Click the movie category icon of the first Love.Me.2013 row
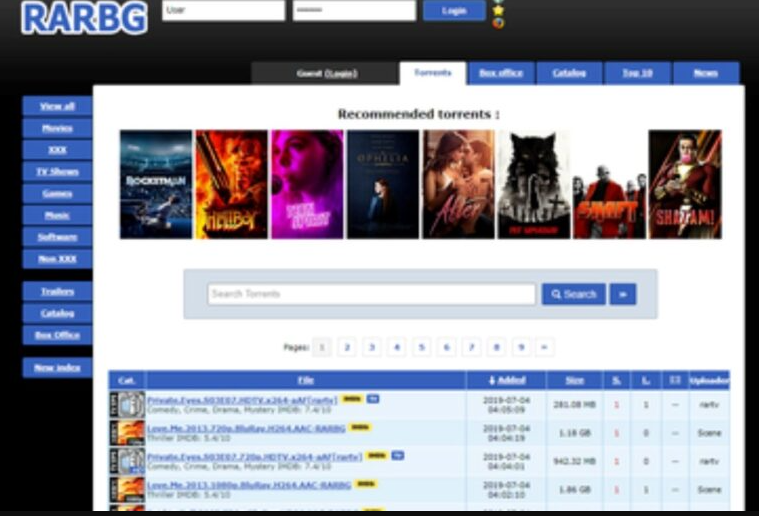Screen dimensions: 759x516 coord(127,433)
